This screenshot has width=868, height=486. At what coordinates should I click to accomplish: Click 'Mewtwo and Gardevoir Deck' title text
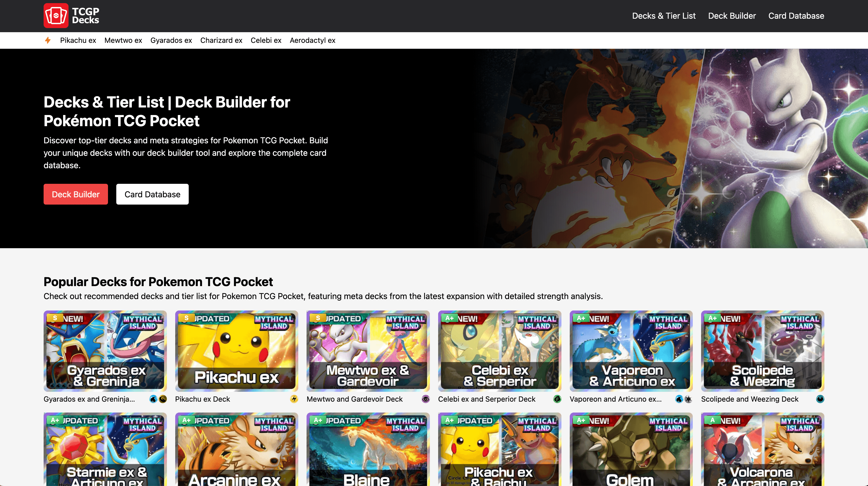(355, 399)
